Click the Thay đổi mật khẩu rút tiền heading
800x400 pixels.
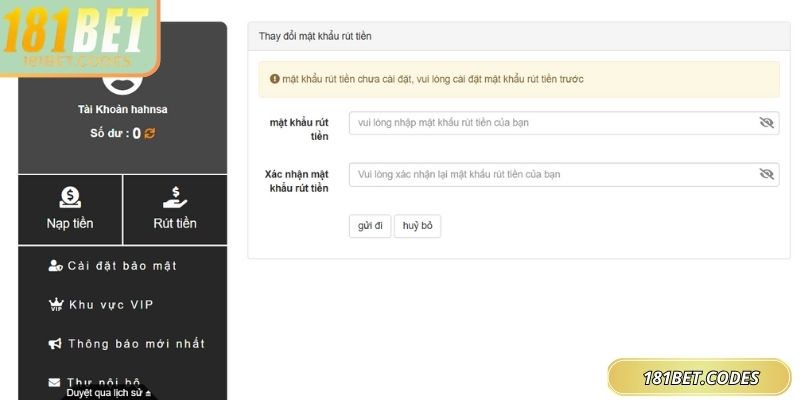(x=315, y=36)
